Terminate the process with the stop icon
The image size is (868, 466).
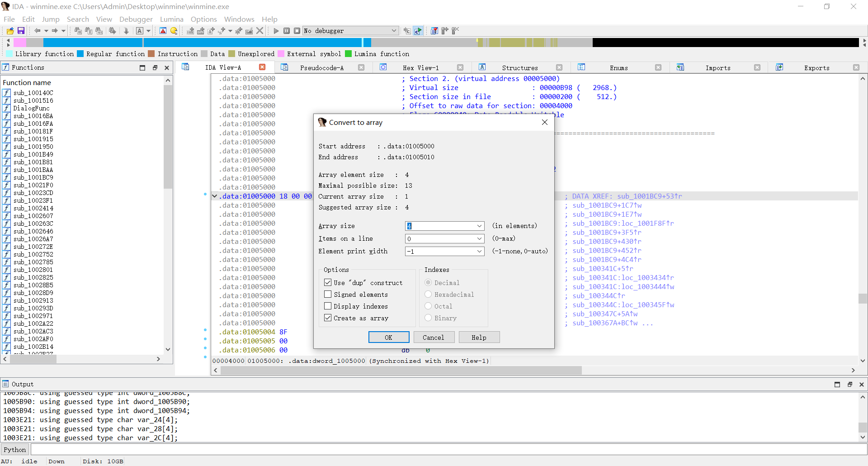(x=297, y=31)
